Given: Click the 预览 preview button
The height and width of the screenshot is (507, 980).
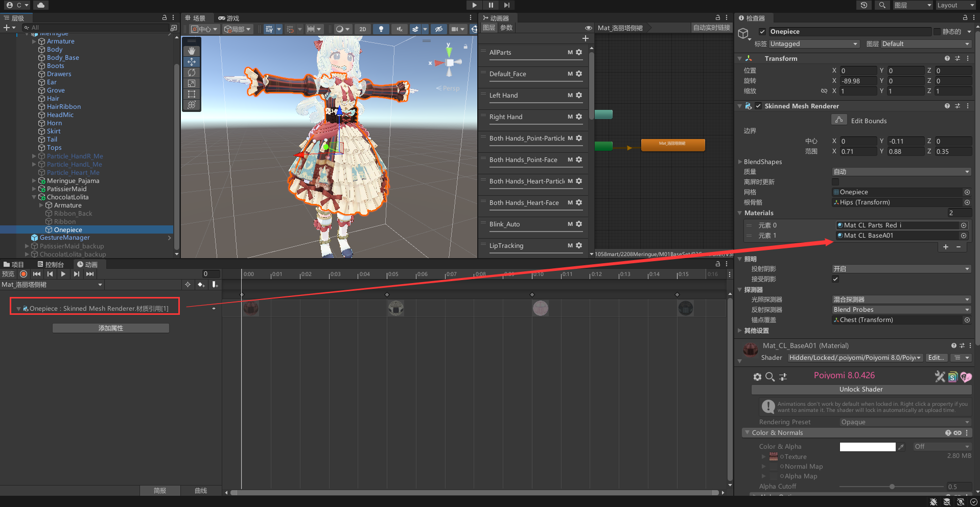Looking at the screenshot, I should click(8, 274).
